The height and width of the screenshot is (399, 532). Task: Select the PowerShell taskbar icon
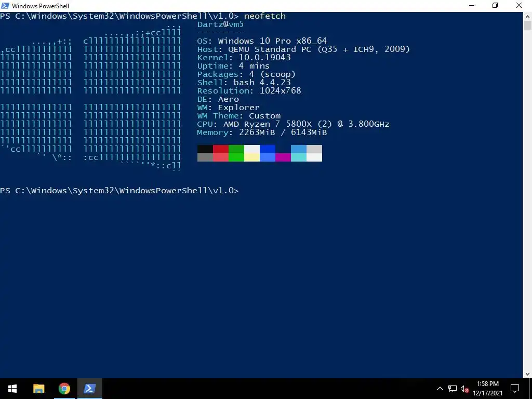coord(90,389)
